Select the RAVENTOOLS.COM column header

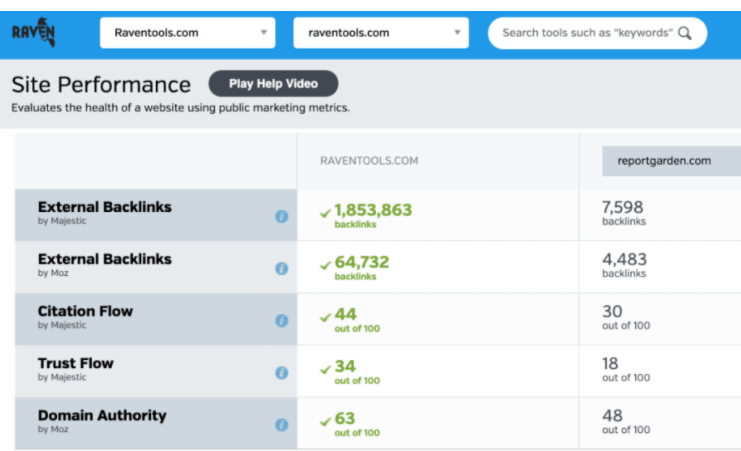[x=369, y=160]
